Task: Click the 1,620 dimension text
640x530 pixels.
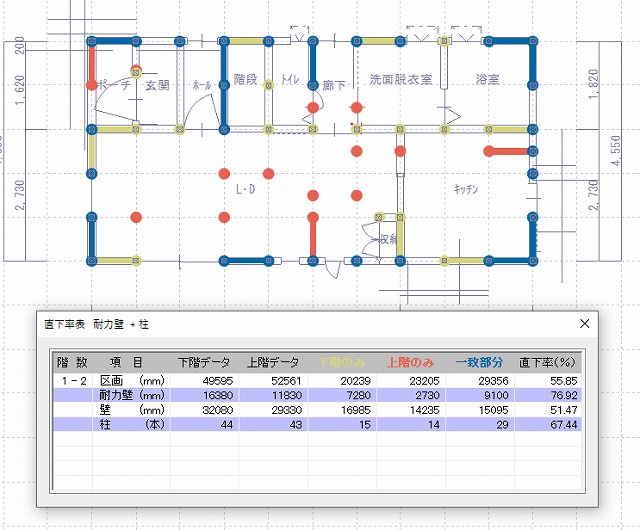Action: (20, 90)
